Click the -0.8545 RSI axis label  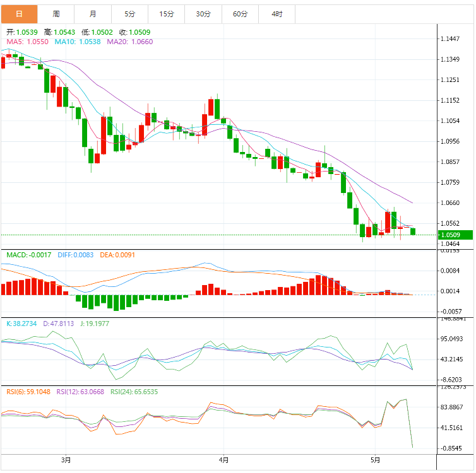click(x=451, y=448)
